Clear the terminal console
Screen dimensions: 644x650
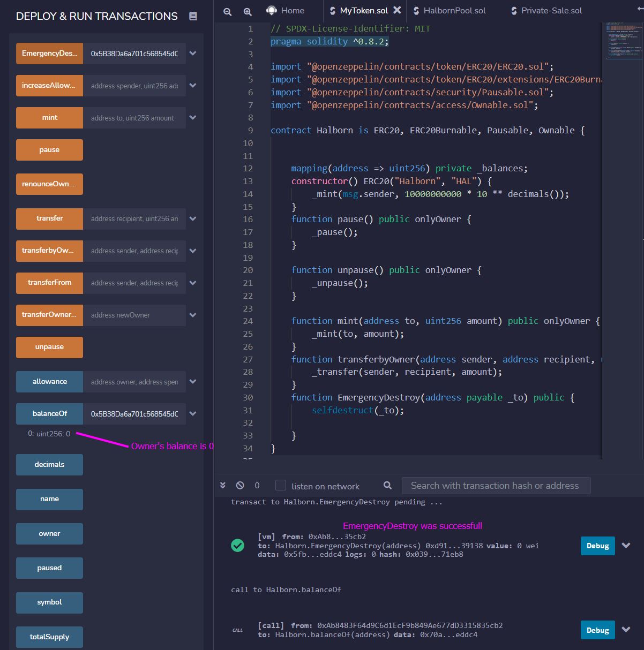tap(240, 485)
